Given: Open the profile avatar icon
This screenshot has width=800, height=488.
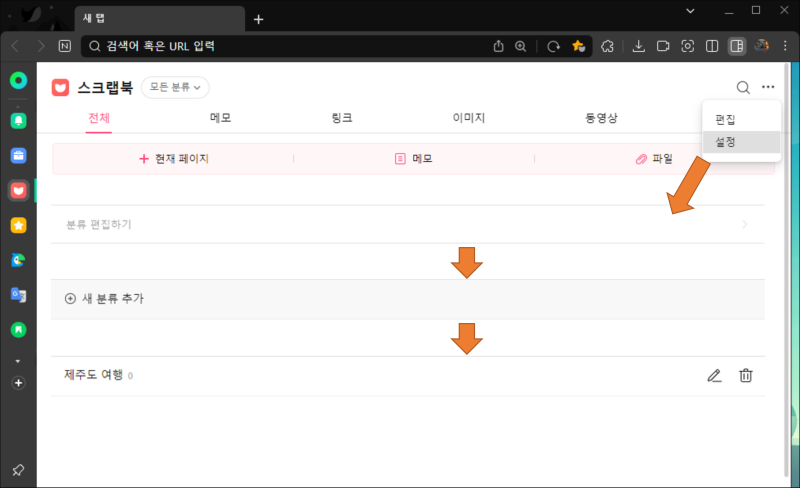Looking at the screenshot, I should [x=762, y=46].
